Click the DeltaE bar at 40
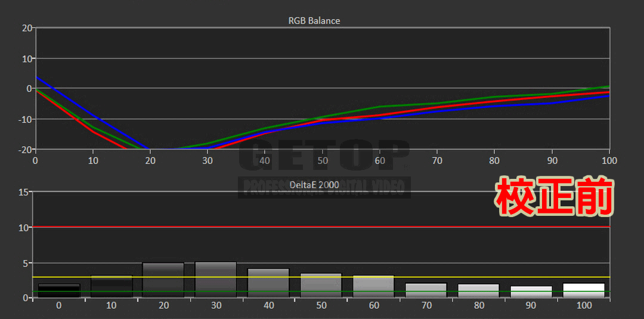644x319 pixels. [x=268, y=283]
